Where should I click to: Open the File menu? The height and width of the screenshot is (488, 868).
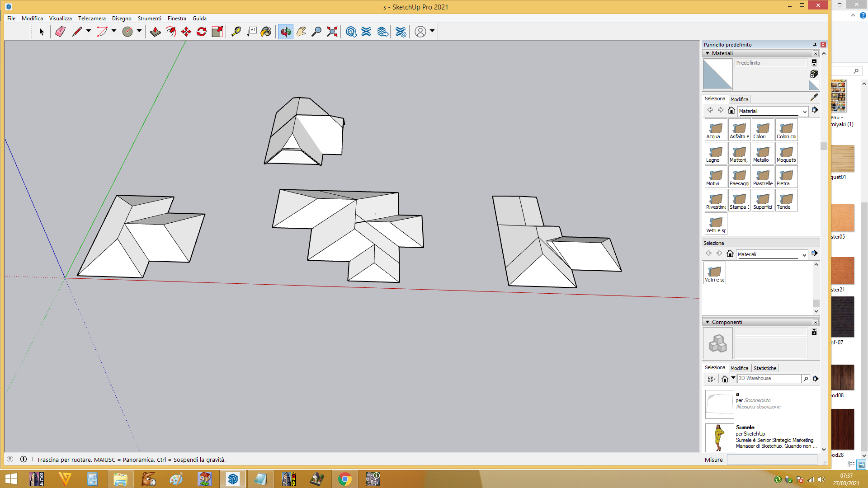coord(11,19)
